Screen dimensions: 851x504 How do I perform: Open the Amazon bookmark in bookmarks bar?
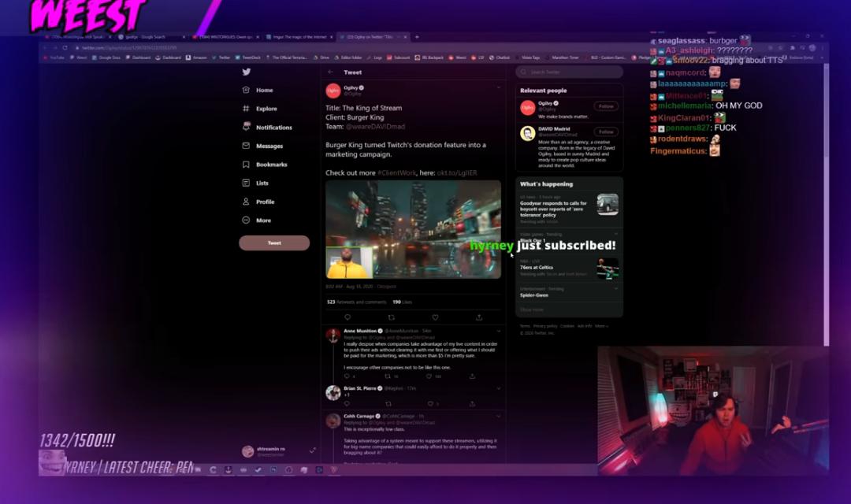196,57
